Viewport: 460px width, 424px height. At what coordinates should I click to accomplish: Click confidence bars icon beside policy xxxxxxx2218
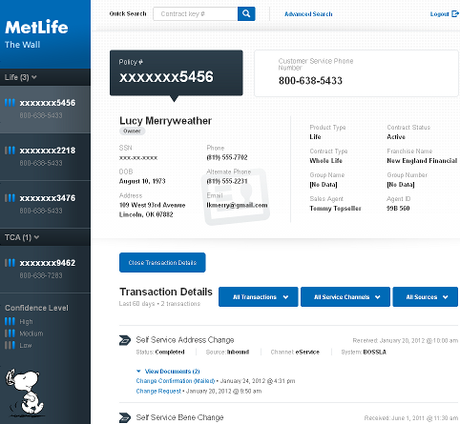[10, 150]
